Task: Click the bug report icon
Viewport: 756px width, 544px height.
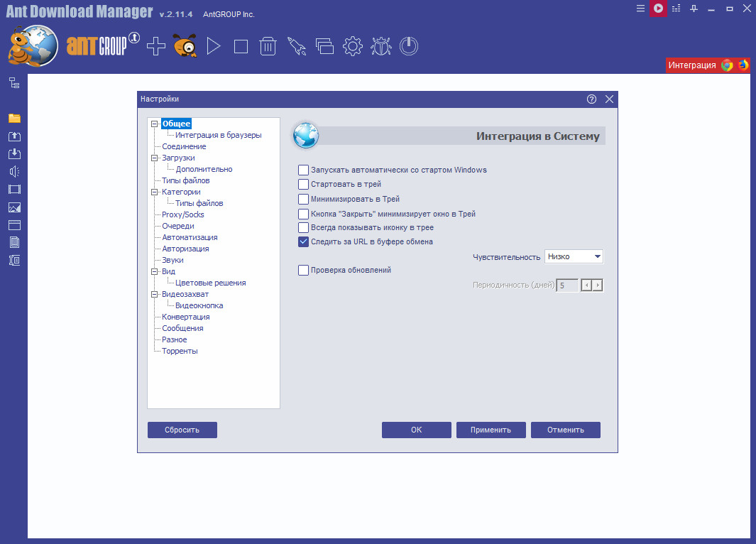Action: [x=381, y=46]
